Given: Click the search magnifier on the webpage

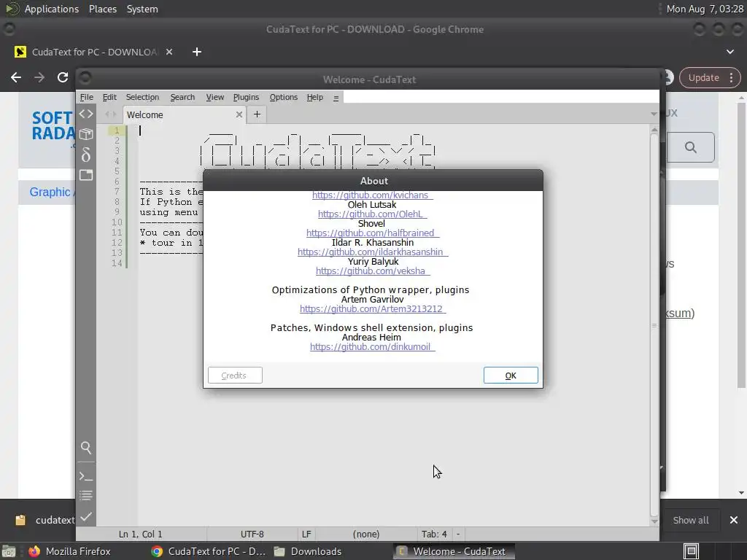Looking at the screenshot, I should coord(690,147).
